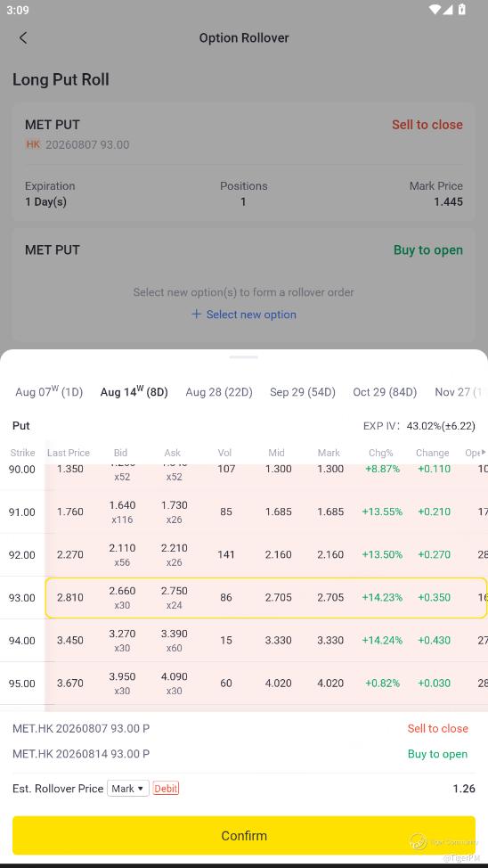Choose the Sep 29 (54D) expiration
The width and height of the screenshot is (488, 868).
(303, 392)
